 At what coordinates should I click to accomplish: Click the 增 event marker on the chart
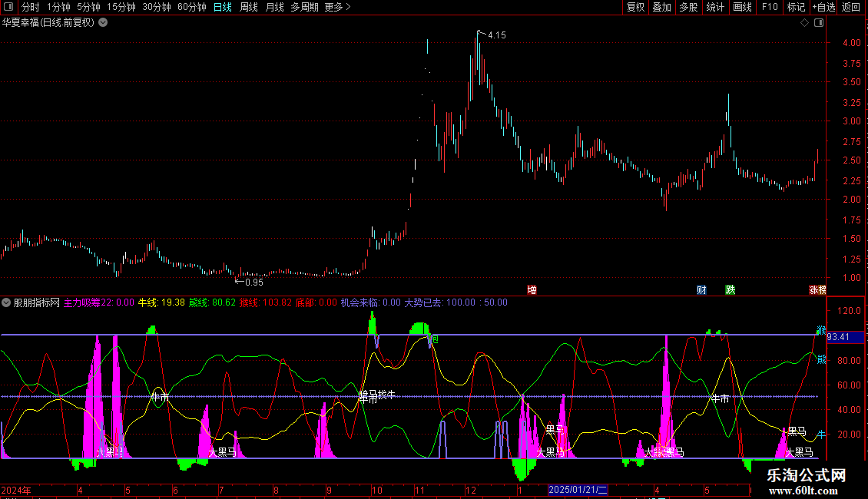[x=532, y=289]
